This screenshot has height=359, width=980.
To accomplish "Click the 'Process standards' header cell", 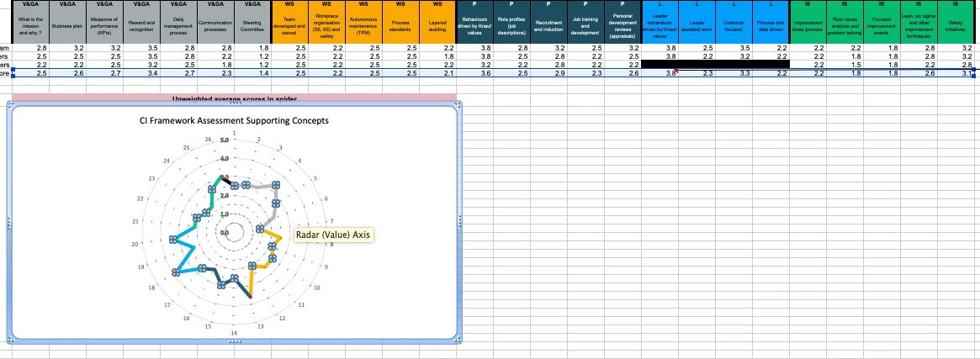I will (x=400, y=26).
